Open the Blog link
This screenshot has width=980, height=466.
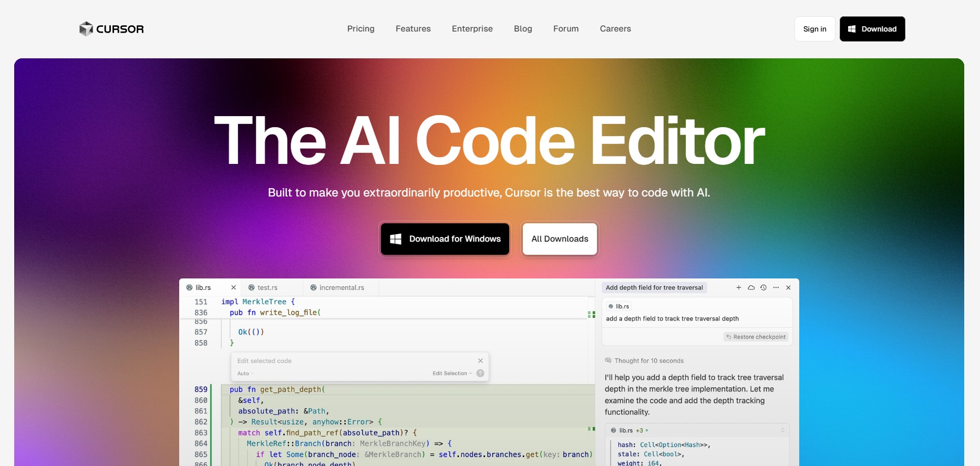coord(523,29)
